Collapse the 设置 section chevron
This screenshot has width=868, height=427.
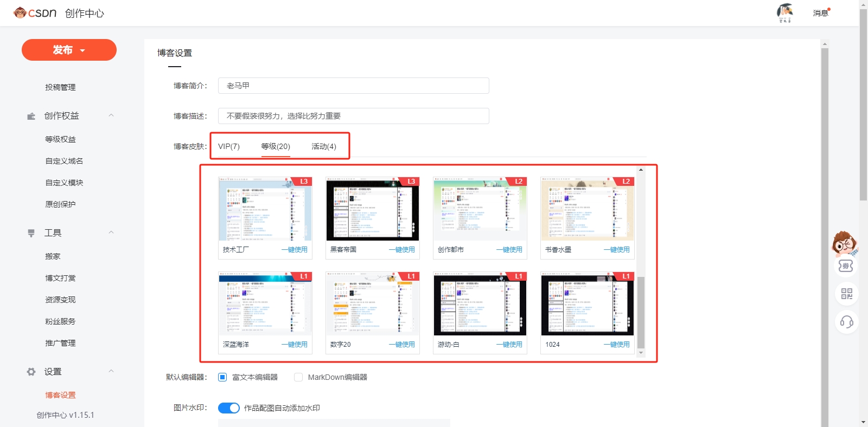point(111,371)
